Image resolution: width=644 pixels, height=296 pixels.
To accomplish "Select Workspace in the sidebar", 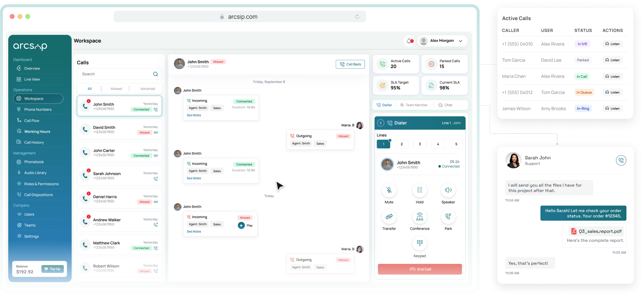I will tap(38, 99).
